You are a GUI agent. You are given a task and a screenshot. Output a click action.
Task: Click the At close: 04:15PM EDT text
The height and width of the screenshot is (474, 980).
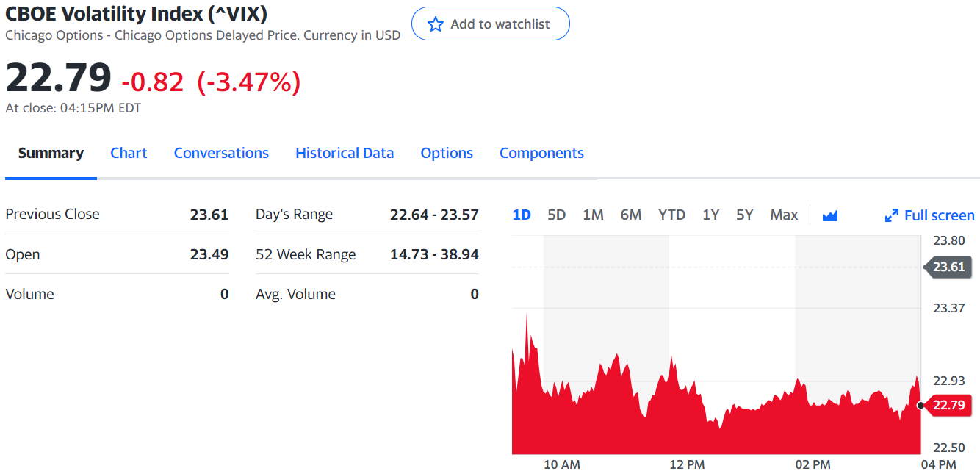(x=73, y=108)
